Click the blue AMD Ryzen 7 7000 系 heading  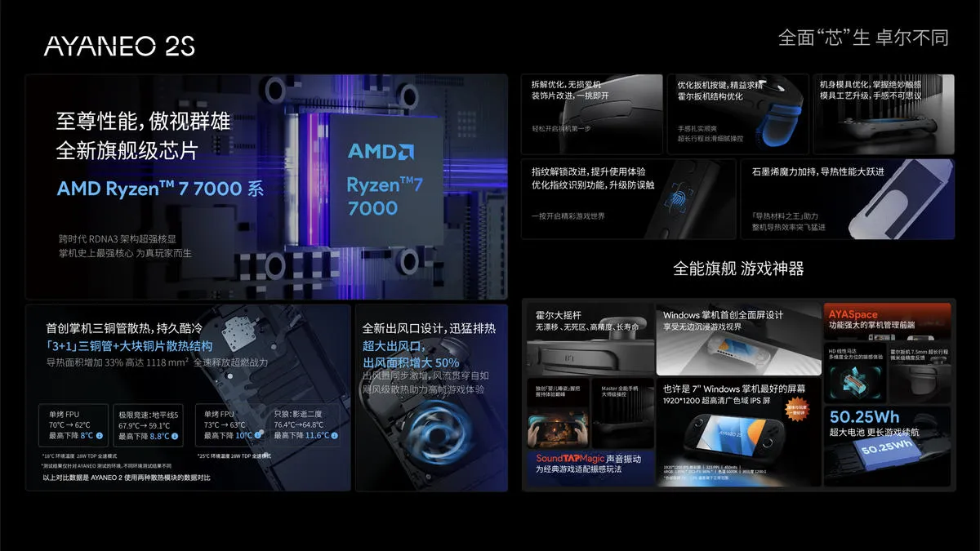click(160, 189)
